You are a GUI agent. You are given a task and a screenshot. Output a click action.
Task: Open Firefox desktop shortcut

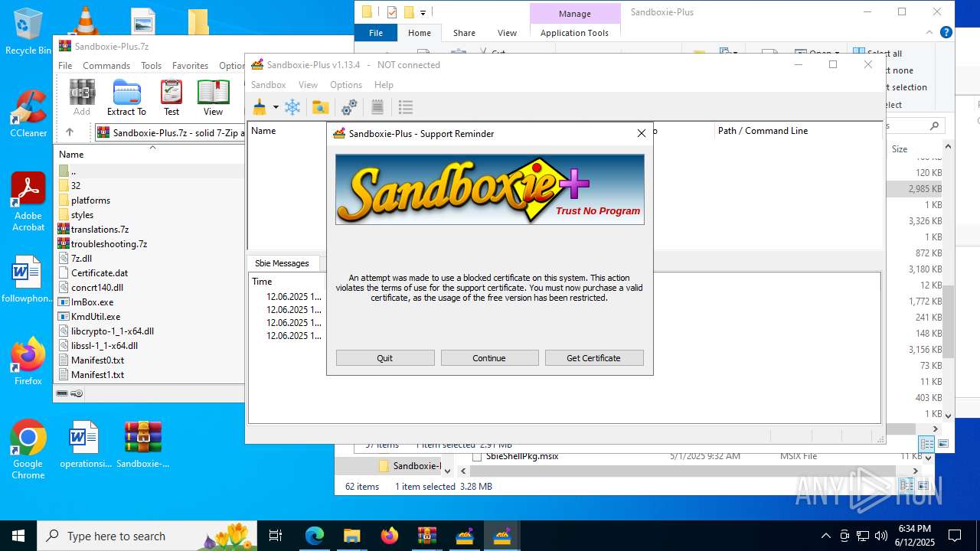point(28,361)
